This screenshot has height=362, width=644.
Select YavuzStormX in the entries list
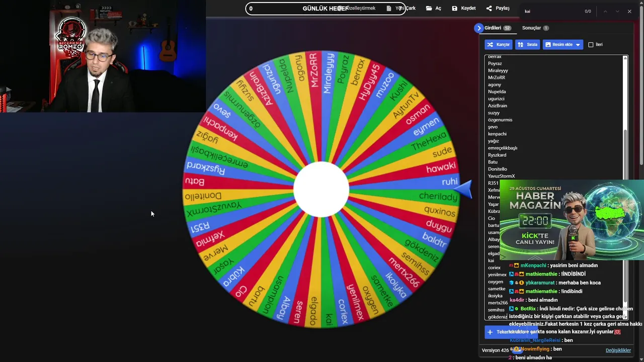[502, 176]
